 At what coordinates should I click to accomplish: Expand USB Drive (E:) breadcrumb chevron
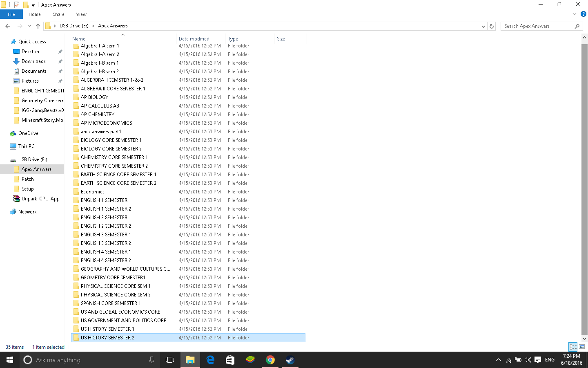point(93,26)
